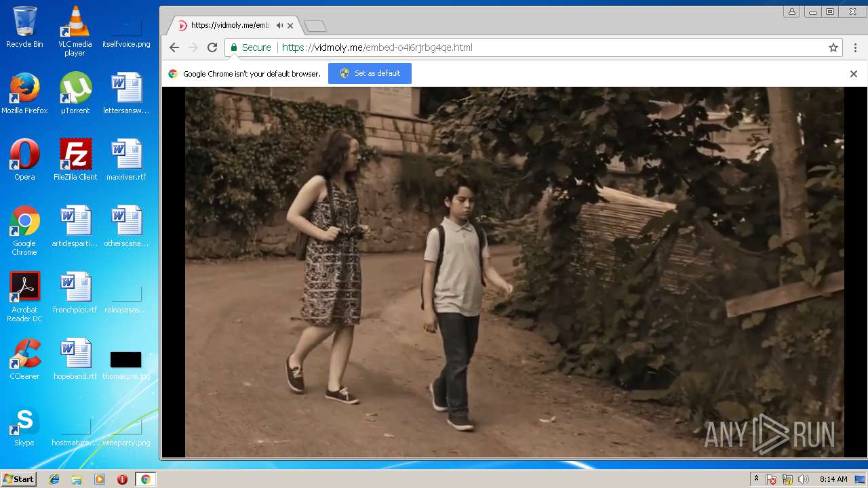Launch VLC media player from desktop
Screen dimensions: 868x488
point(75,31)
